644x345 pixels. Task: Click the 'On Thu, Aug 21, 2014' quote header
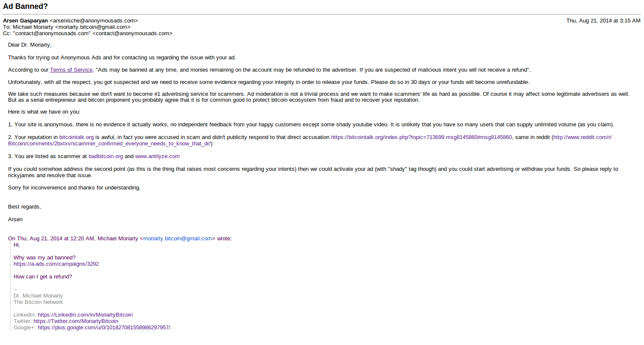[120, 239]
